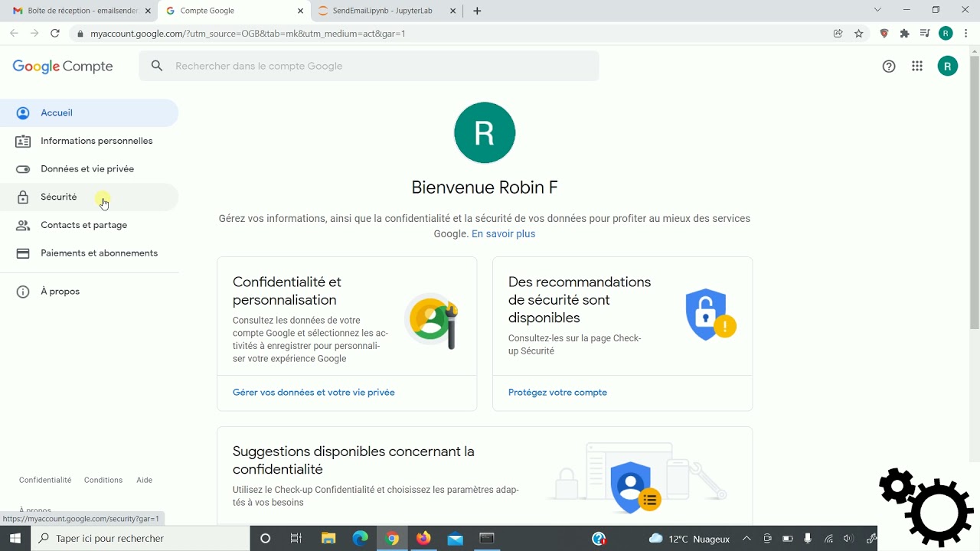Open the tab search dropdown arrow

point(878,10)
